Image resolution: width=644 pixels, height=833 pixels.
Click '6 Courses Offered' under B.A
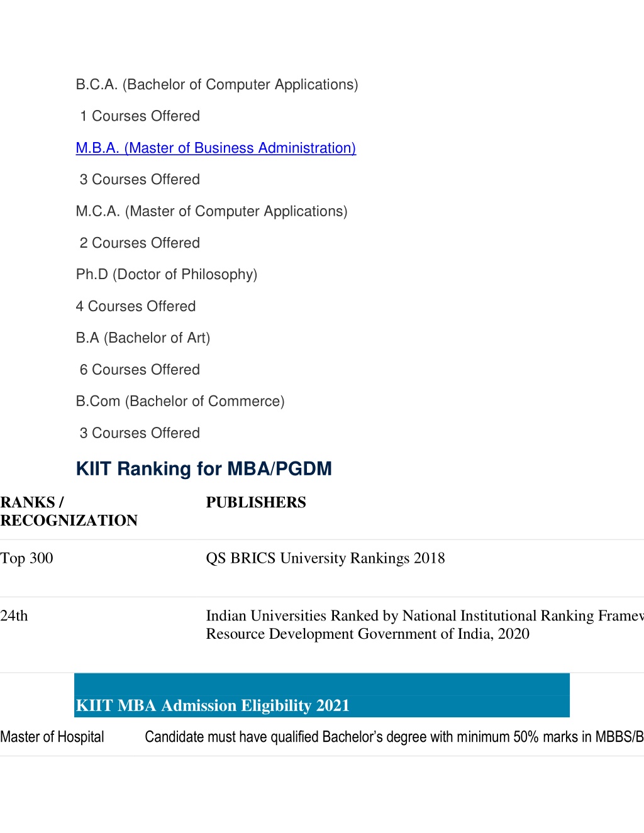click(x=140, y=370)
